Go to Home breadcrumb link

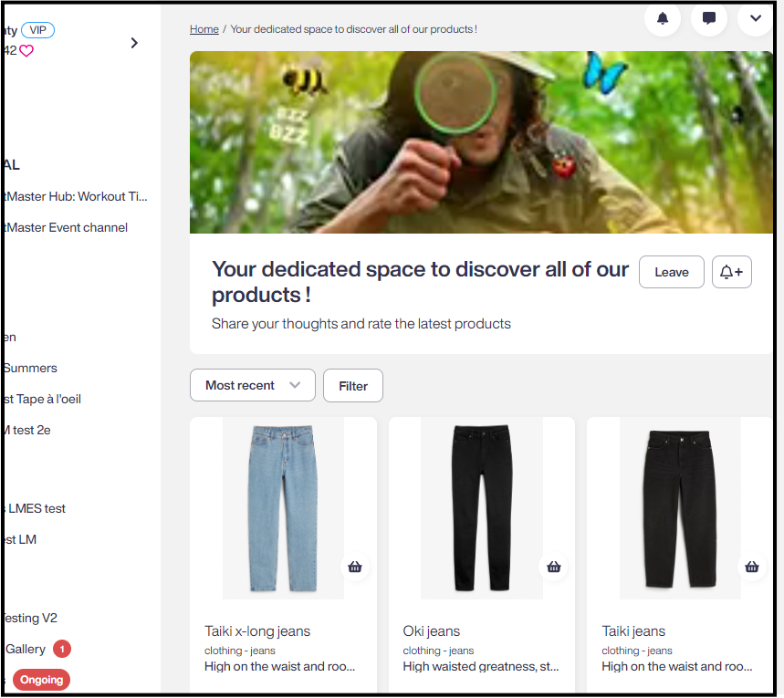(204, 29)
